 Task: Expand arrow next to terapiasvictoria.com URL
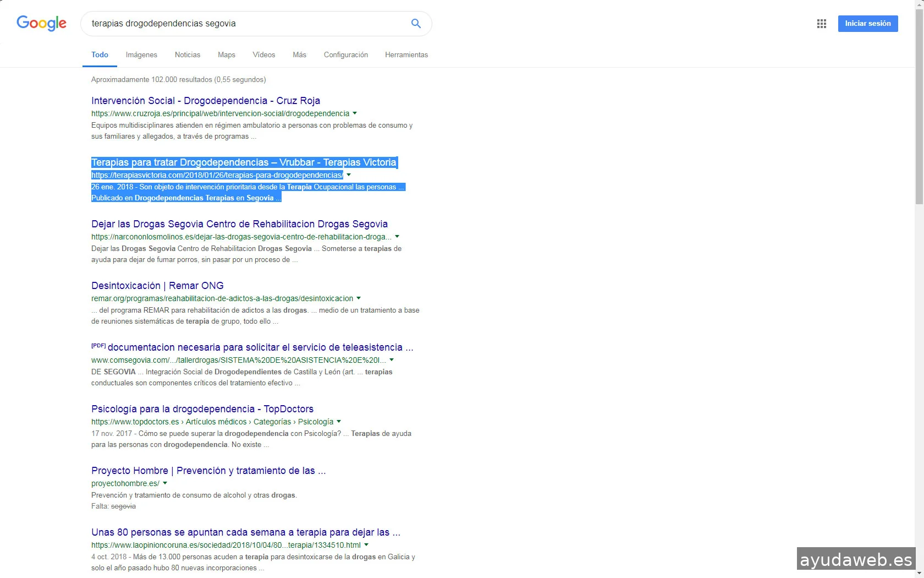[349, 175]
